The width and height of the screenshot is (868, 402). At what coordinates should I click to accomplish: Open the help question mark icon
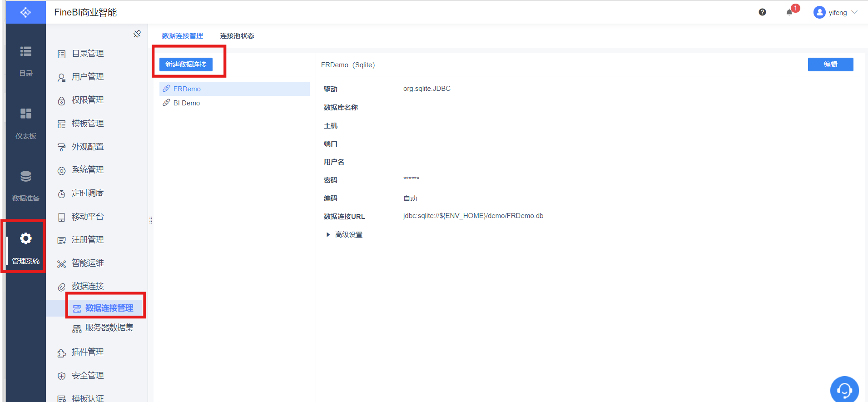point(762,12)
